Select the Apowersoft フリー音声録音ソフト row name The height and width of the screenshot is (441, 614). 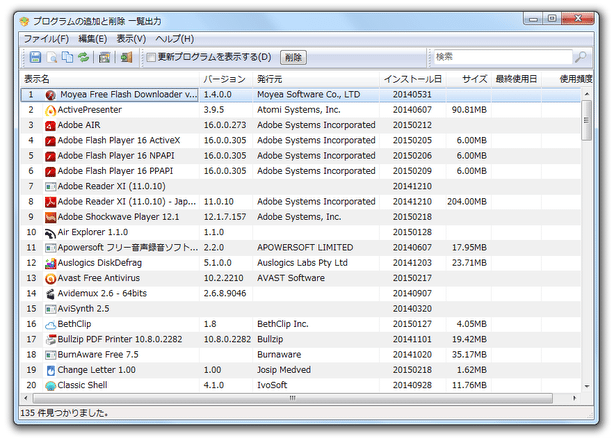pyautogui.click(x=128, y=248)
